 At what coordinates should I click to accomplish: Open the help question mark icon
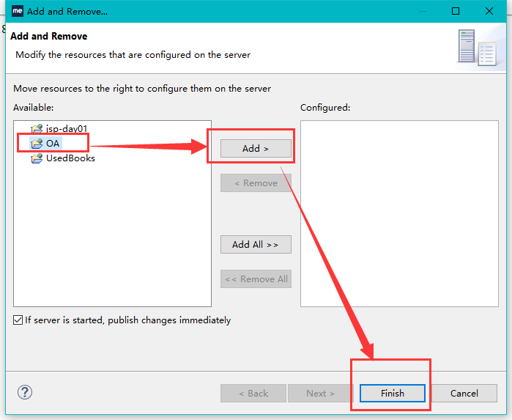[25, 392]
